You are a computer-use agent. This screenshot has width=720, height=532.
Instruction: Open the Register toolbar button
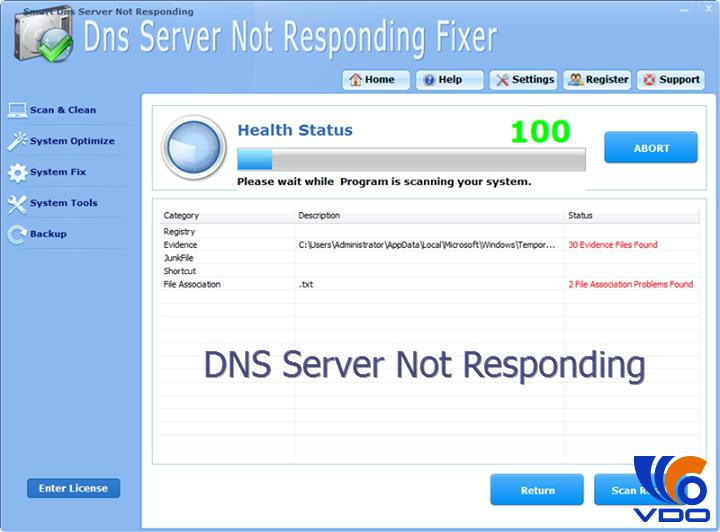click(x=597, y=80)
